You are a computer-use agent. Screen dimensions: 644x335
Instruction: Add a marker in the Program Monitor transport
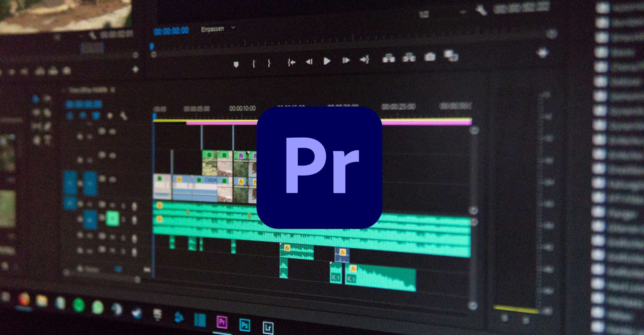click(236, 64)
